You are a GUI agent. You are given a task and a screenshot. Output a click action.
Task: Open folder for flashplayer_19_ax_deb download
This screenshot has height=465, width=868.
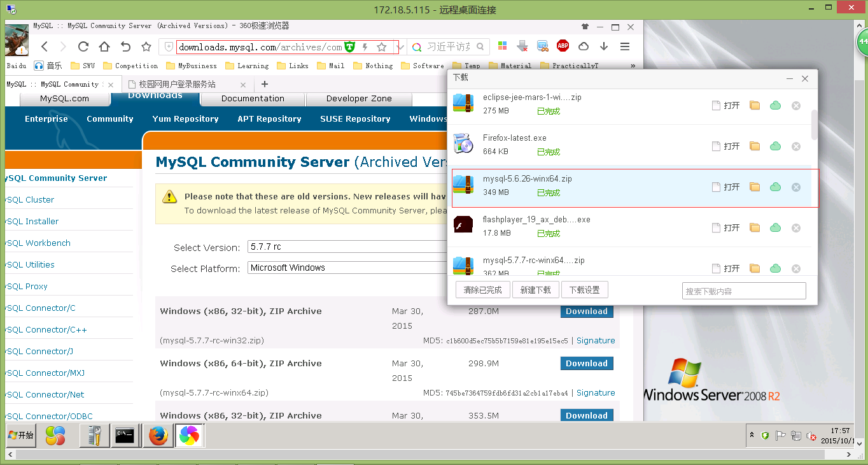(755, 227)
